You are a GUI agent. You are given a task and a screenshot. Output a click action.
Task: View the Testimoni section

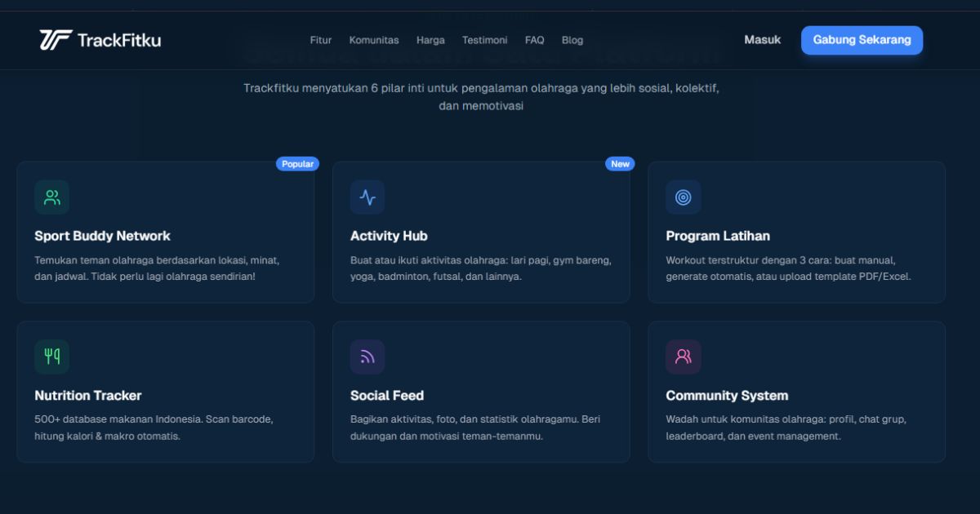click(x=485, y=40)
